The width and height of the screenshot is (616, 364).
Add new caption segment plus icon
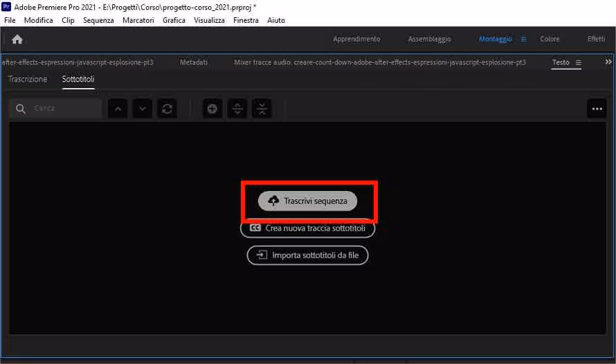212,109
